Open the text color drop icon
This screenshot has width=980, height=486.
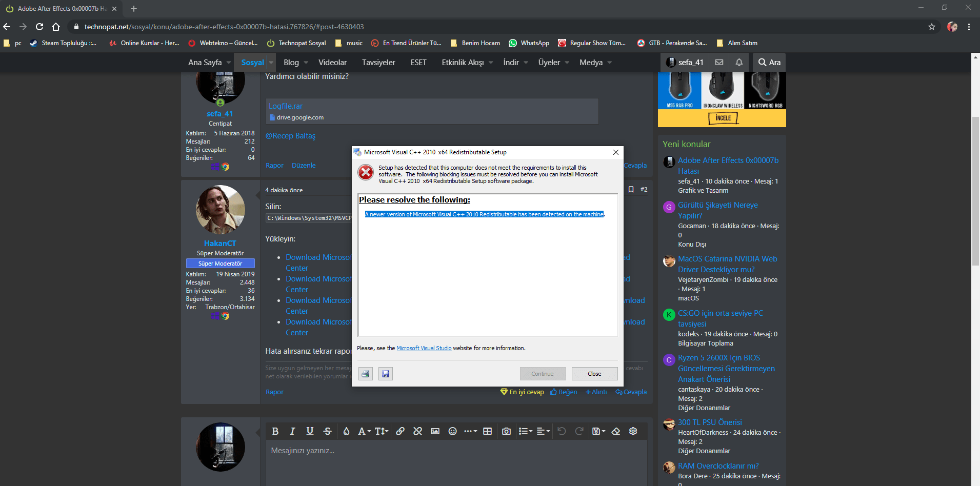point(346,431)
